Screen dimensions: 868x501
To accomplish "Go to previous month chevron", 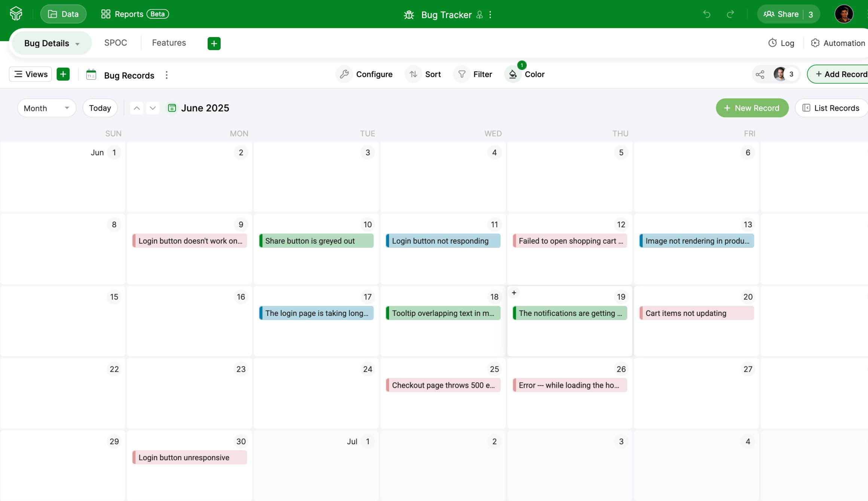I will tap(137, 108).
